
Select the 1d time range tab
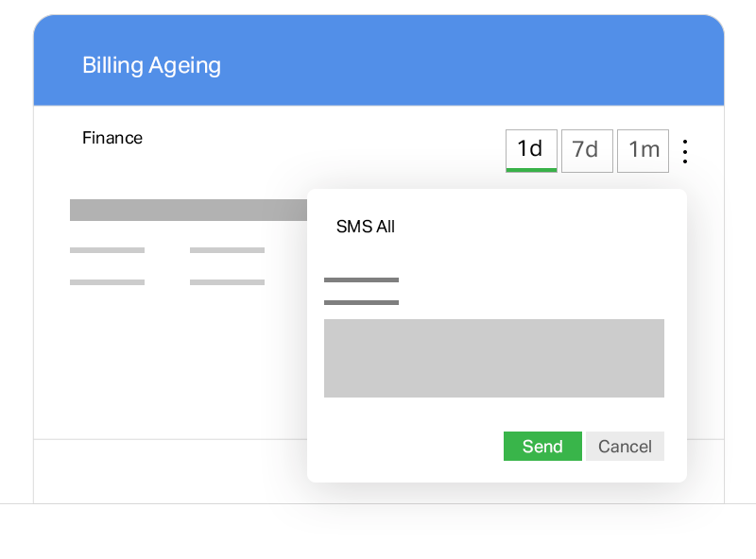[x=531, y=150]
